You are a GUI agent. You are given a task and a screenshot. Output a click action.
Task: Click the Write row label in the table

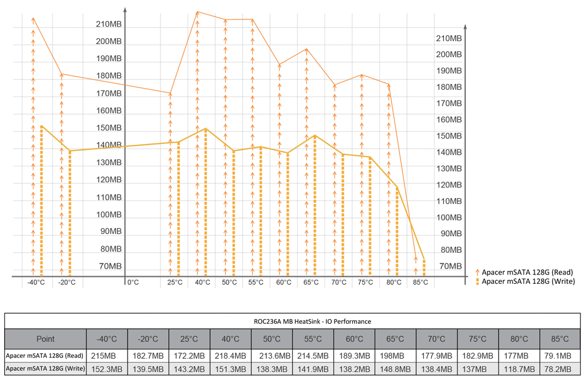(45, 368)
